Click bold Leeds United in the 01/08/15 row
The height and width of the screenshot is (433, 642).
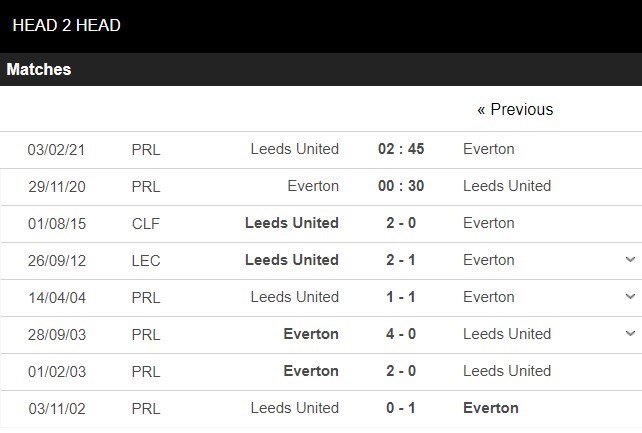[292, 223]
